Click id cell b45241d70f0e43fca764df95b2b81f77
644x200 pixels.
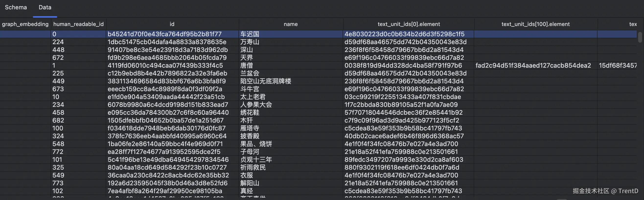(172, 34)
